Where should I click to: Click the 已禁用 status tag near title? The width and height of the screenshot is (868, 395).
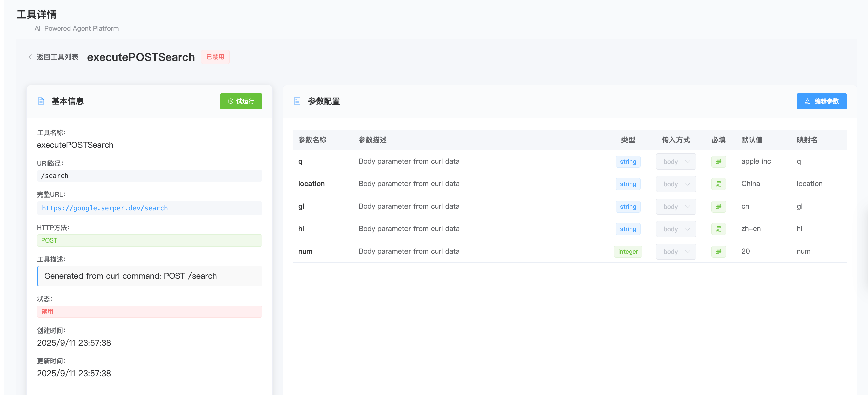[x=215, y=57]
